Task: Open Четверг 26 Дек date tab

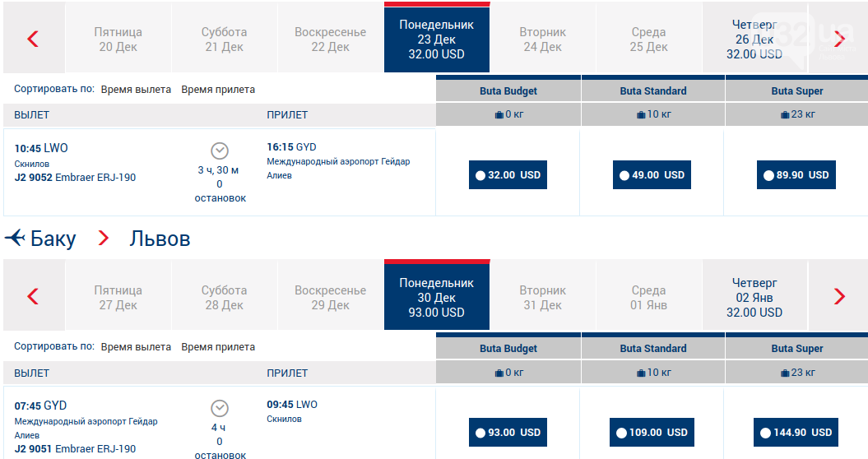Action: pos(754,39)
